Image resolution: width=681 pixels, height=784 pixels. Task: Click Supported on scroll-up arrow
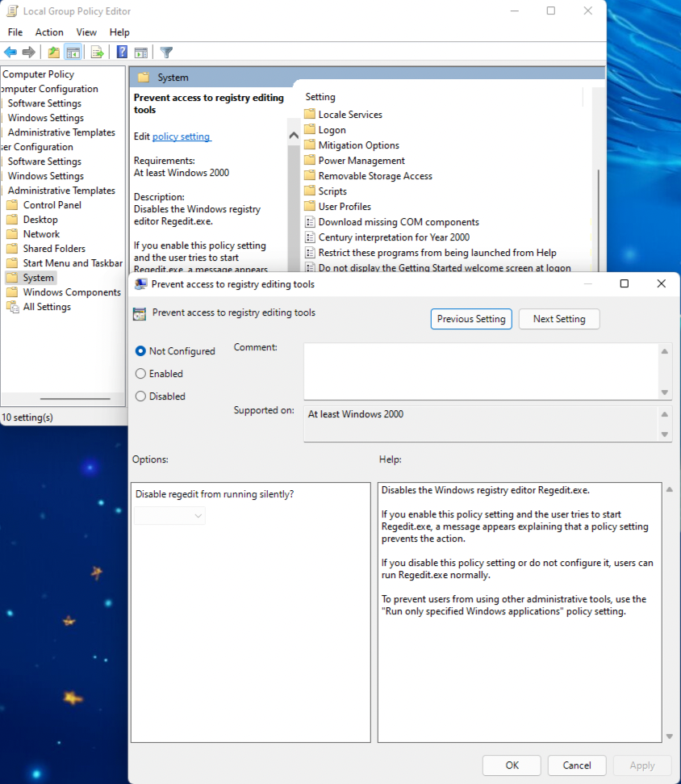[665, 414]
